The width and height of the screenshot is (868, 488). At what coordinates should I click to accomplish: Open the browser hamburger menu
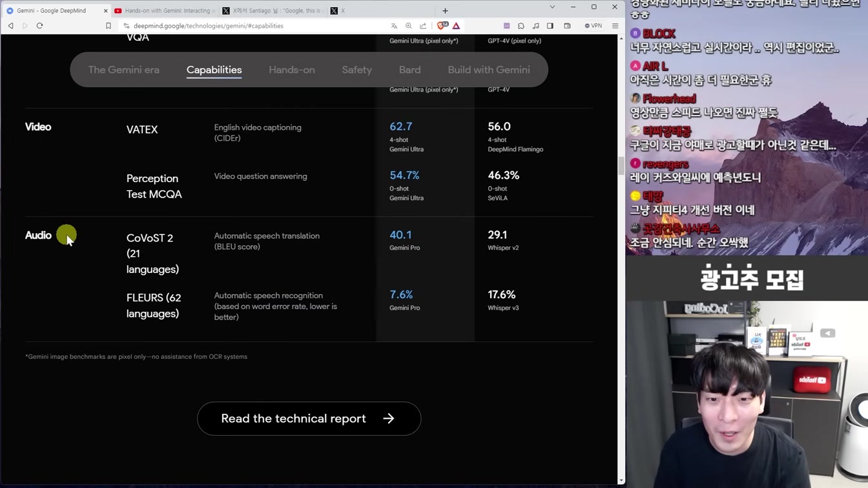615,26
